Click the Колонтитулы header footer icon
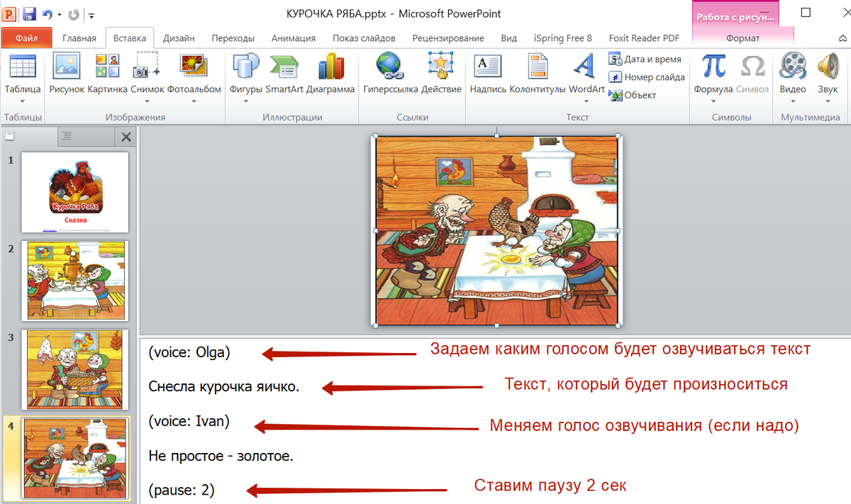 pyautogui.click(x=538, y=67)
